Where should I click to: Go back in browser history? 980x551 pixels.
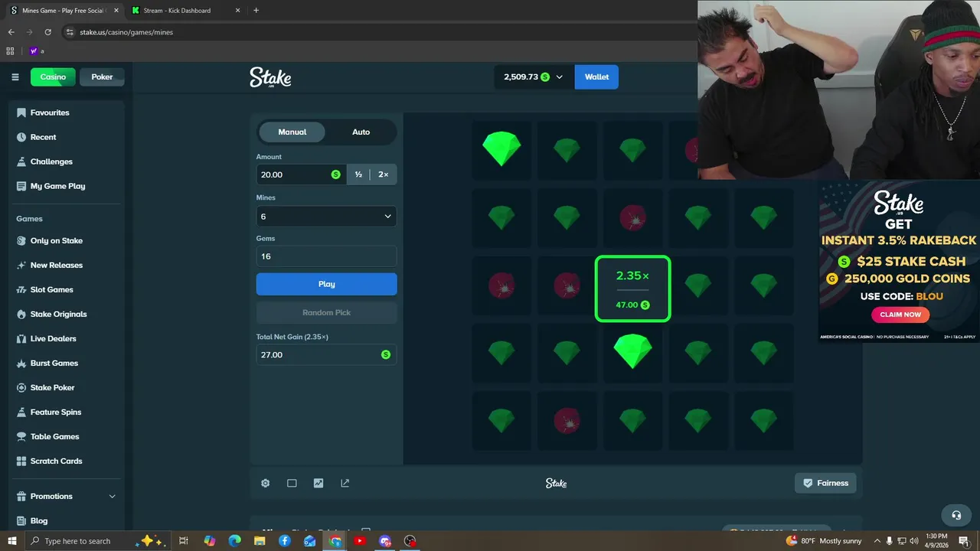(x=11, y=32)
